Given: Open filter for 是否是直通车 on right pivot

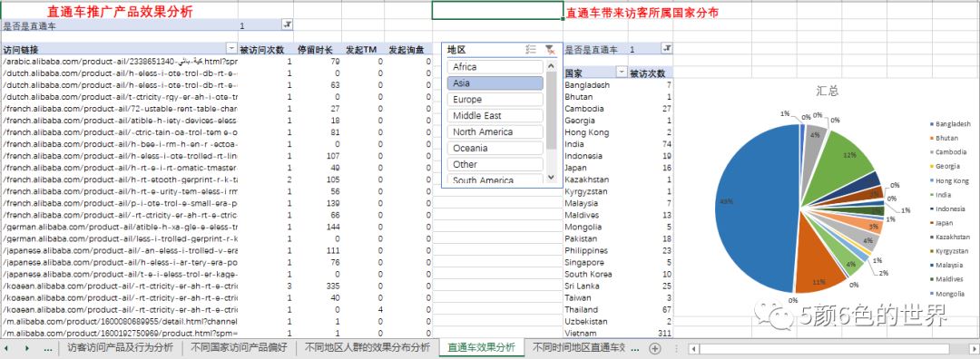Looking at the screenshot, I should [x=667, y=49].
